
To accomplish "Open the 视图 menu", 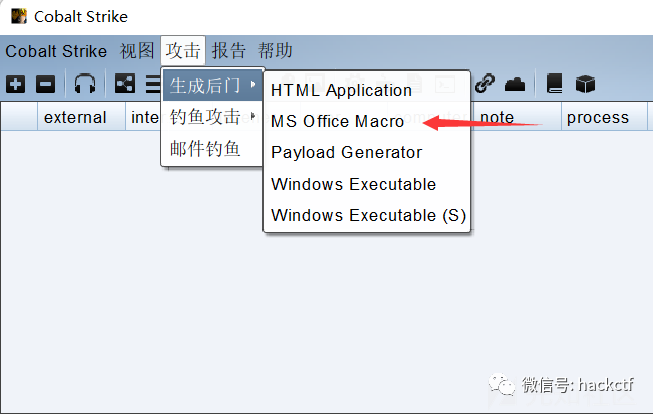I will click(x=137, y=51).
